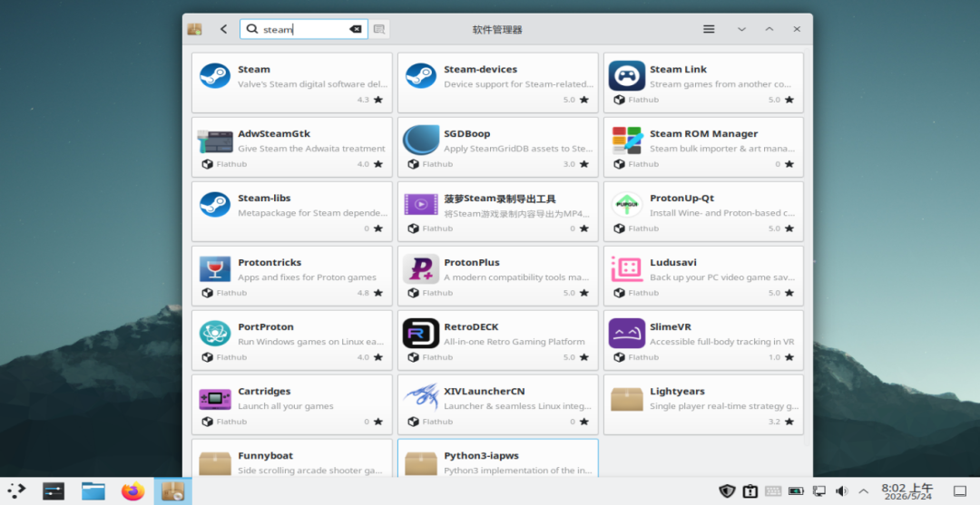The image size is (980, 505).
Task: Launch Firefox from the taskbar
Action: point(132,491)
